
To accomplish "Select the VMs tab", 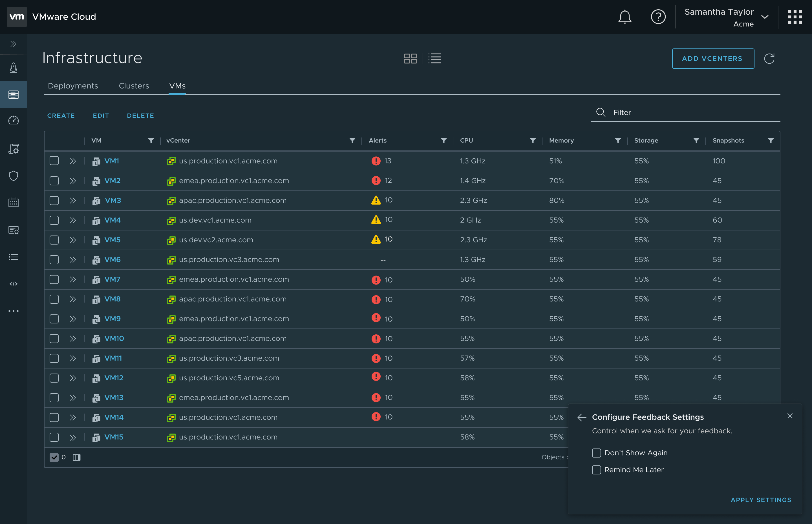I will pyautogui.click(x=177, y=86).
